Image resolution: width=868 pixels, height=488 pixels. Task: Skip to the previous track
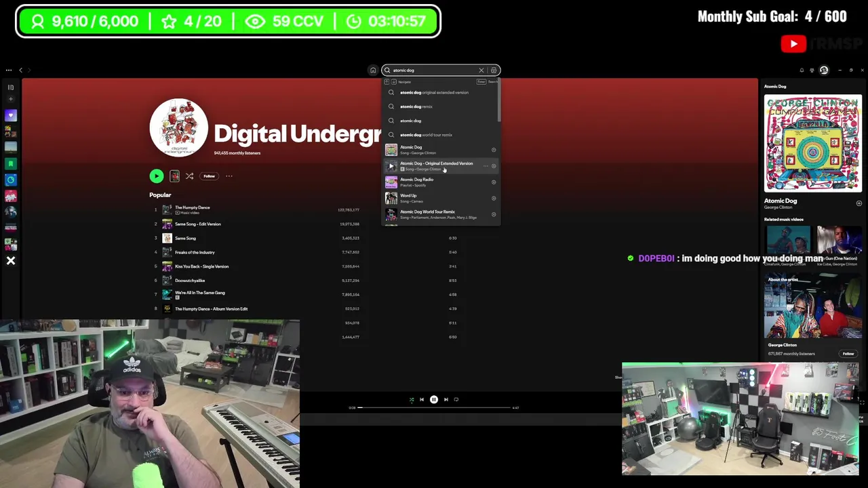[x=422, y=400]
